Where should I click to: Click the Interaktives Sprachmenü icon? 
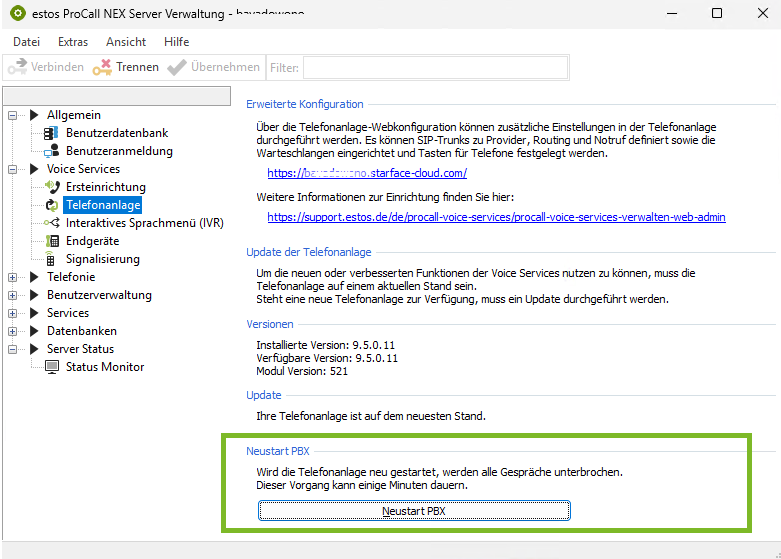(52, 223)
